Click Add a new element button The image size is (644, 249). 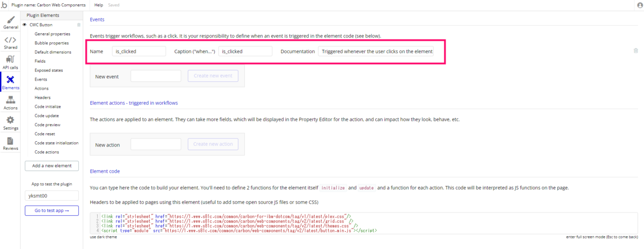(52, 166)
